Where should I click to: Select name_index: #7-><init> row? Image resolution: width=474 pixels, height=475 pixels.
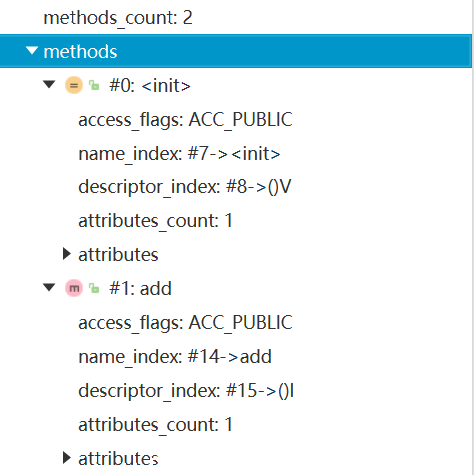click(x=179, y=154)
